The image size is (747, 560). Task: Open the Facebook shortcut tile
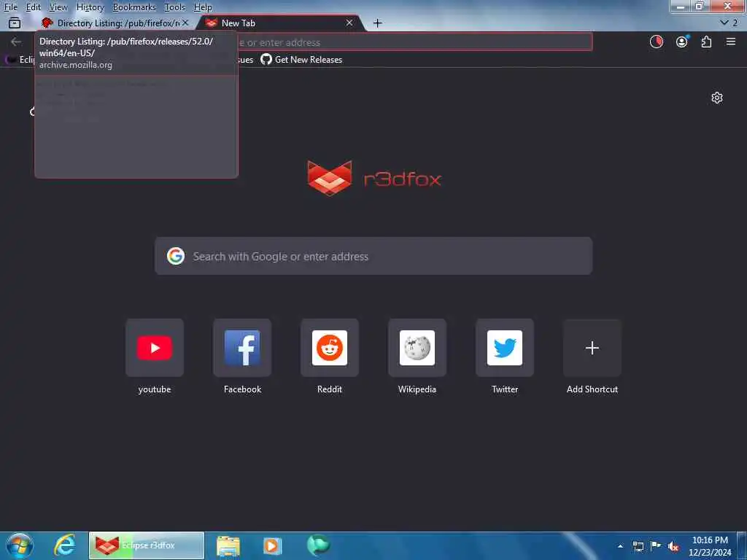click(x=242, y=348)
